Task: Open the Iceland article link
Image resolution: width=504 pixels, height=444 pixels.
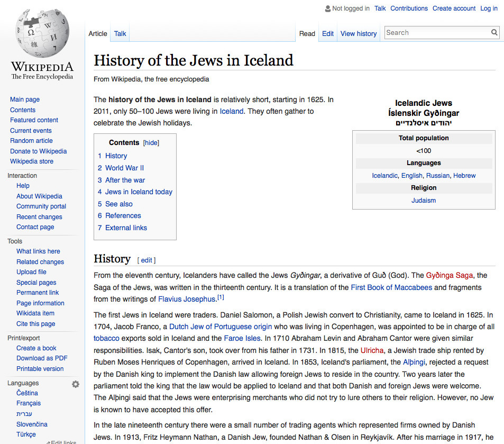Action: 231,111
